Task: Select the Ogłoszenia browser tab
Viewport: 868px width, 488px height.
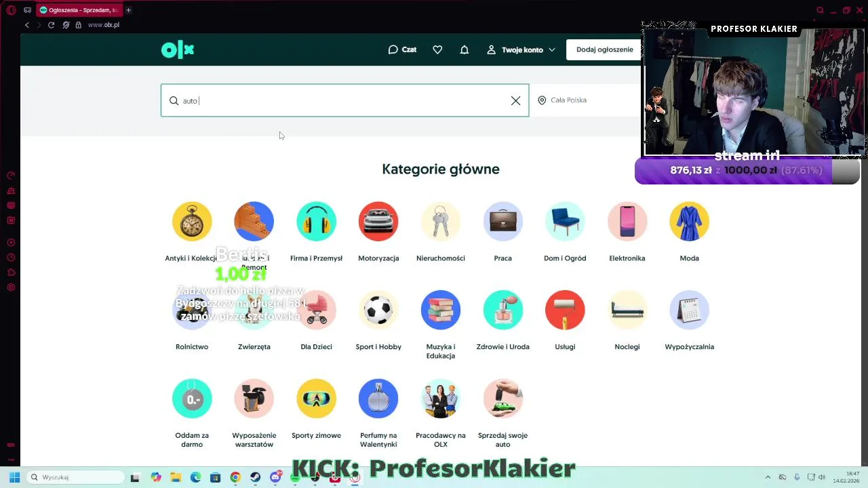Action: [x=79, y=10]
